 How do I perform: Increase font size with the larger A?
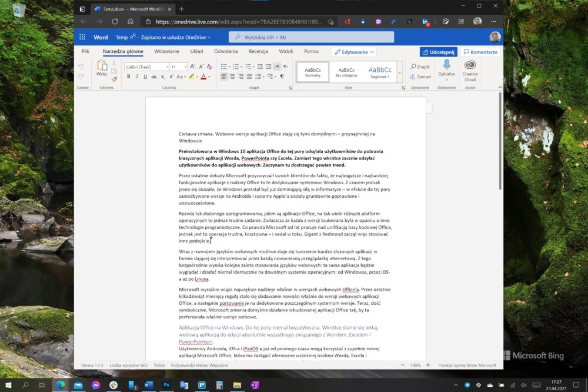(193, 67)
